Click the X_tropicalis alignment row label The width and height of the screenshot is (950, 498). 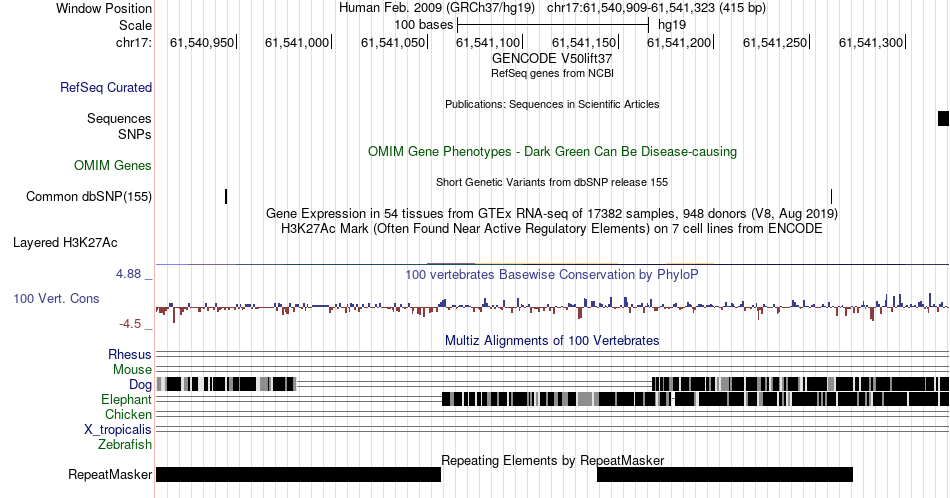(118, 429)
